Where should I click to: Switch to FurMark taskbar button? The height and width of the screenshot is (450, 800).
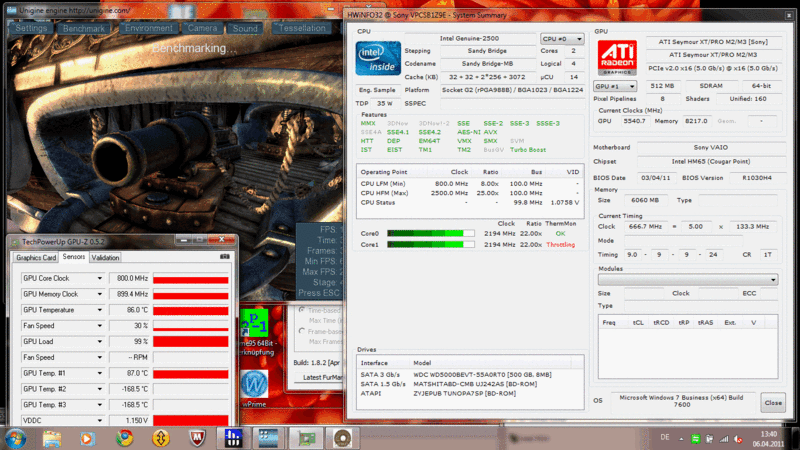[342, 438]
